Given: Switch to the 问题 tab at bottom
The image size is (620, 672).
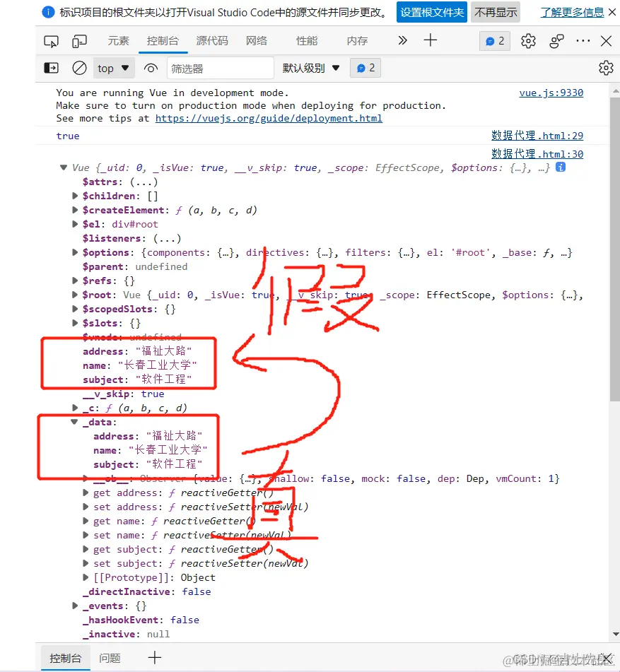Looking at the screenshot, I should (x=110, y=657).
